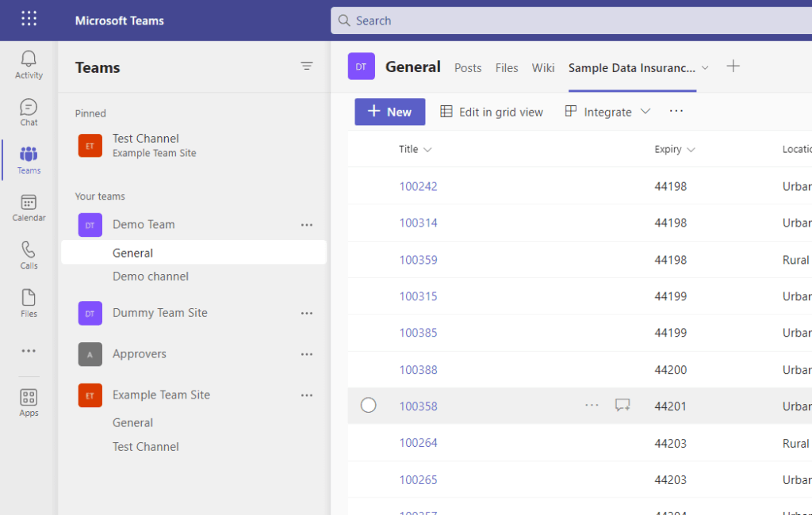The width and height of the screenshot is (812, 515).
Task: Add comment on row 100358
Action: pos(622,406)
